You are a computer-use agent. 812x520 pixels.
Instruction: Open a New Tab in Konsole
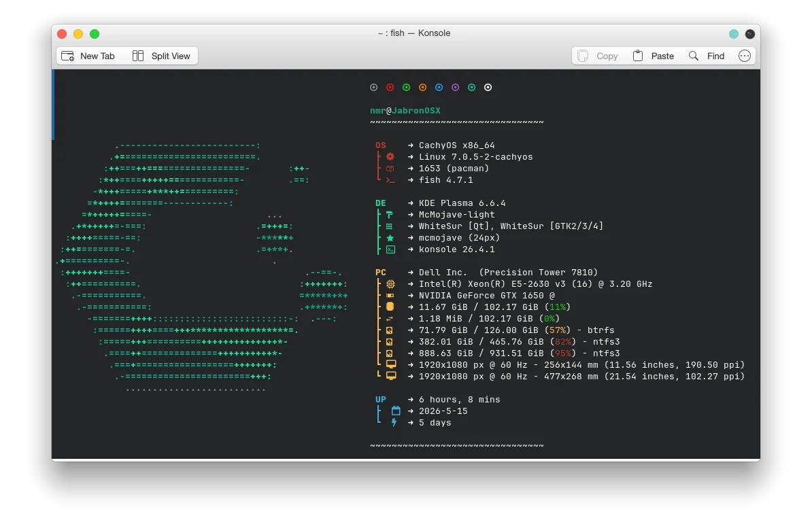[88, 56]
